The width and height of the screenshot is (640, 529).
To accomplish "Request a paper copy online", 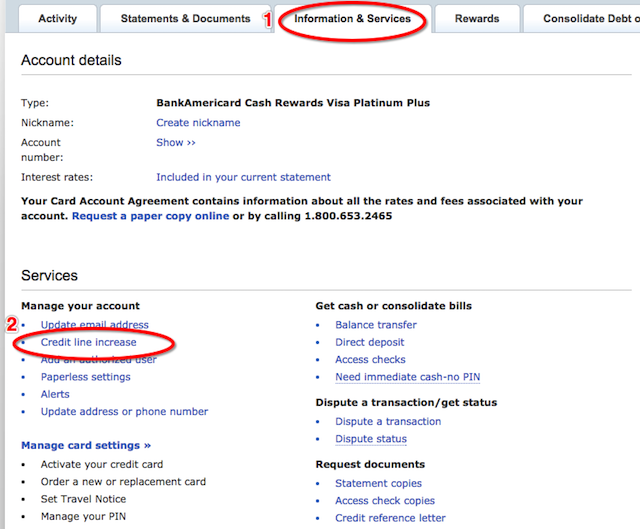I will coord(150,216).
